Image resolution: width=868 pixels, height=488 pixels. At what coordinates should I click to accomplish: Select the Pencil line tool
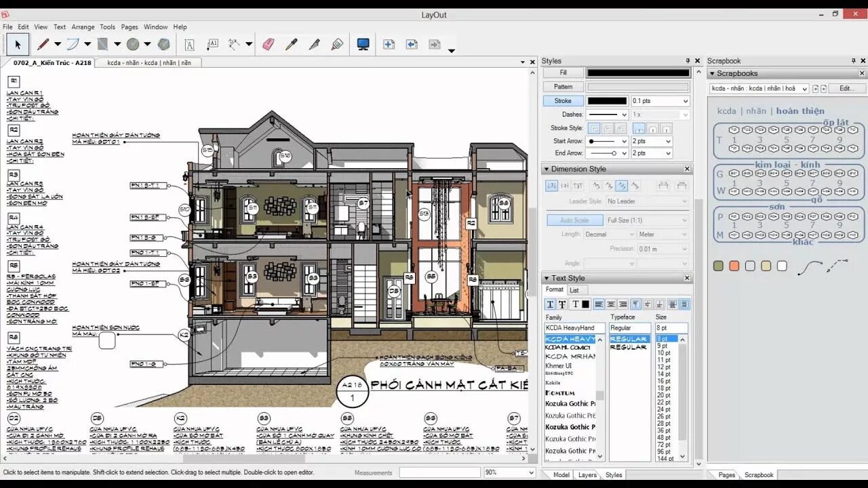pos(43,45)
